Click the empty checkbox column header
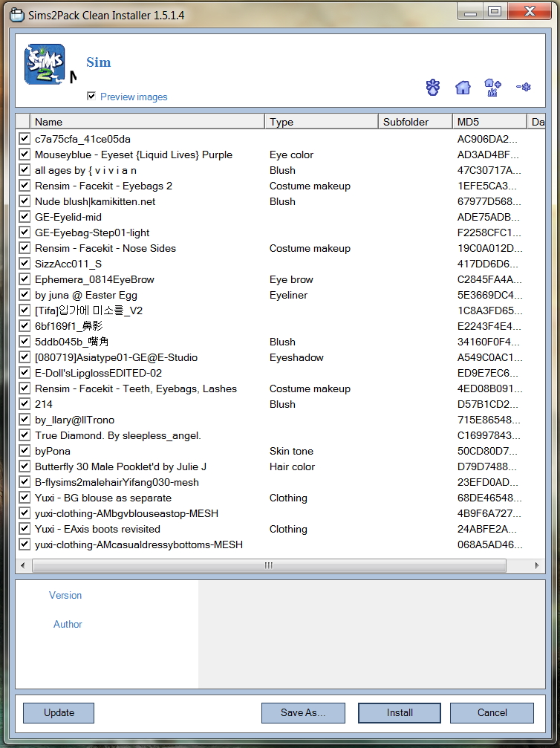The width and height of the screenshot is (560, 748). (23, 122)
